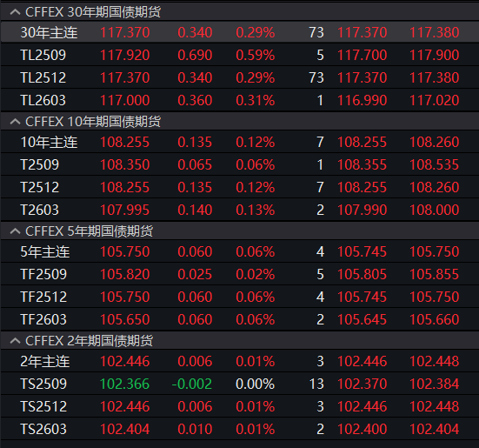Open the TL2512 contract row

pyautogui.click(x=240, y=77)
